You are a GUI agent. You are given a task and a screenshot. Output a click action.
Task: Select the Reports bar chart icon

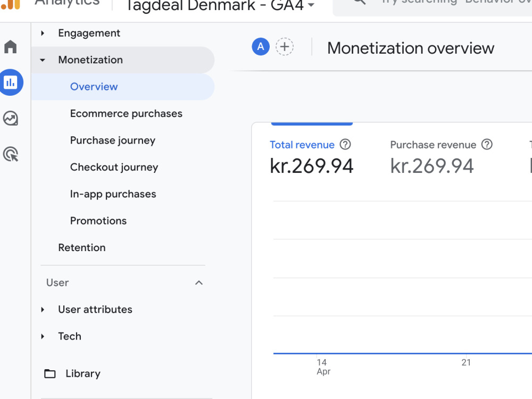(x=11, y=82)
